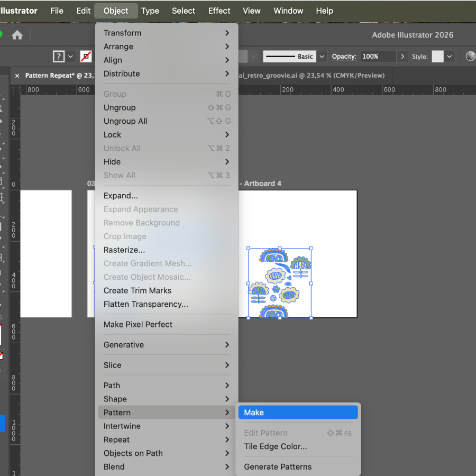The image size is (476, 476).
Task: Open the Slice submenu
Action: [167, 365]
